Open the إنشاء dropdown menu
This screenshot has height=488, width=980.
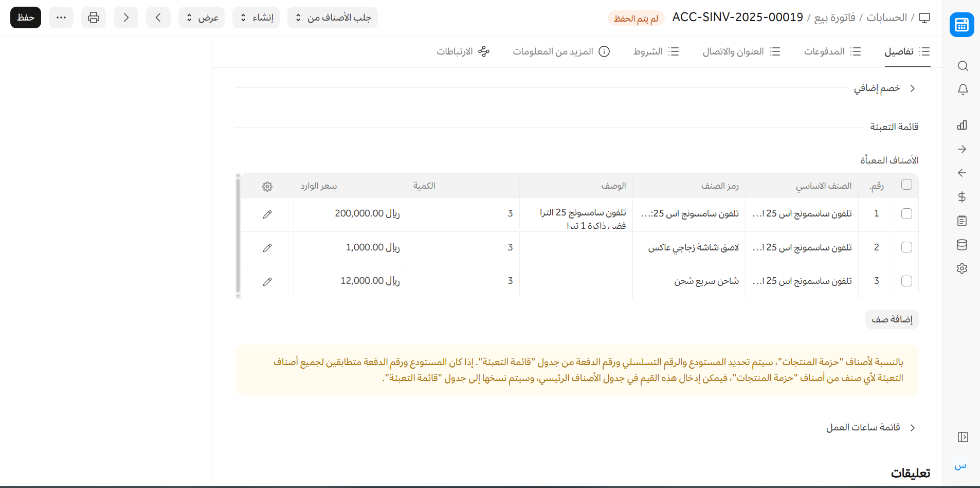(256, 17)
